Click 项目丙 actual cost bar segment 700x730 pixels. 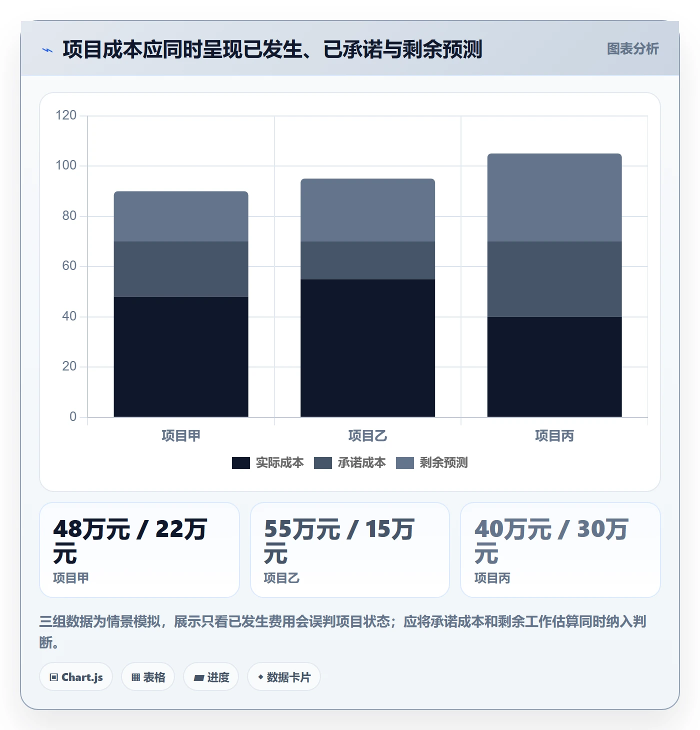point(554,367)
